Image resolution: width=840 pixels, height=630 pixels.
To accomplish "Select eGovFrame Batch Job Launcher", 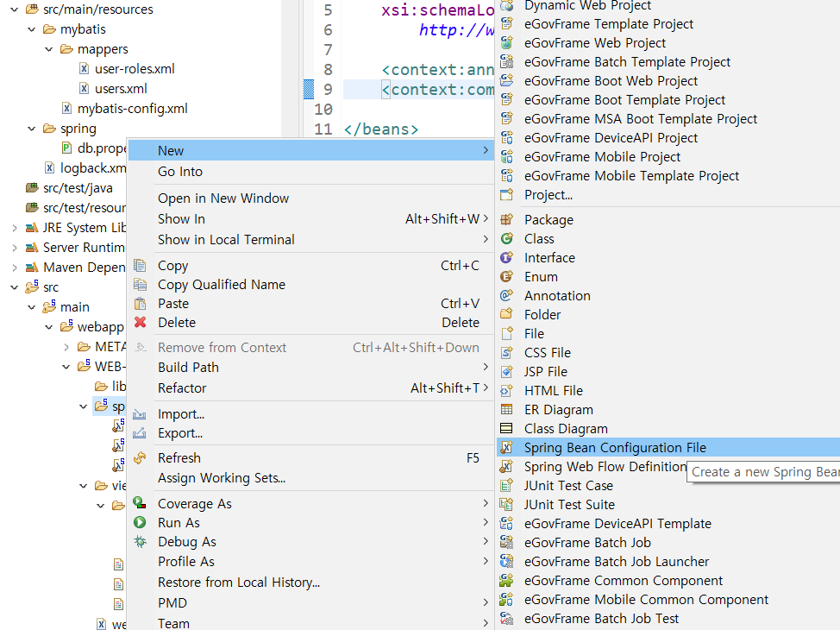I will pos(668,561).
